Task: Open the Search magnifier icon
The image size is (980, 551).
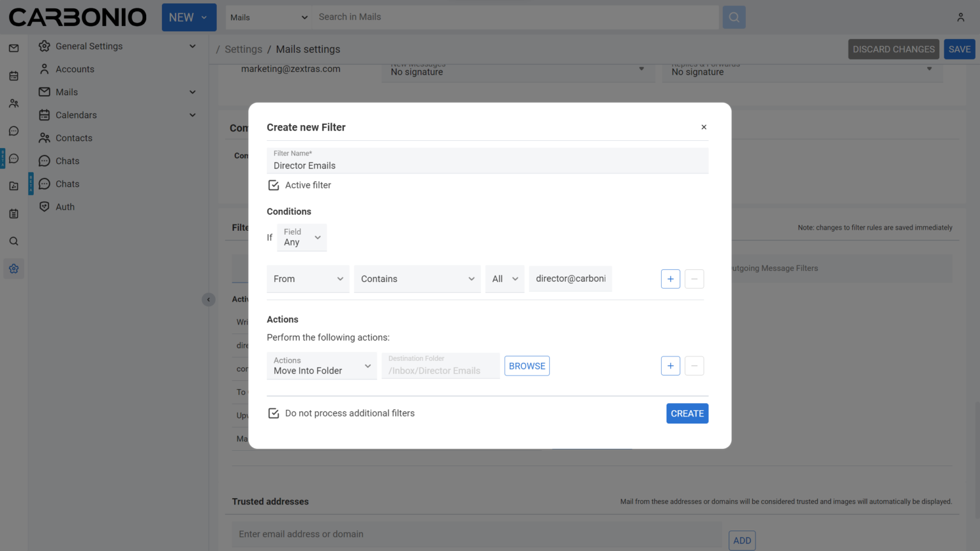Action: pyautogui.click(x=13, y=240)
